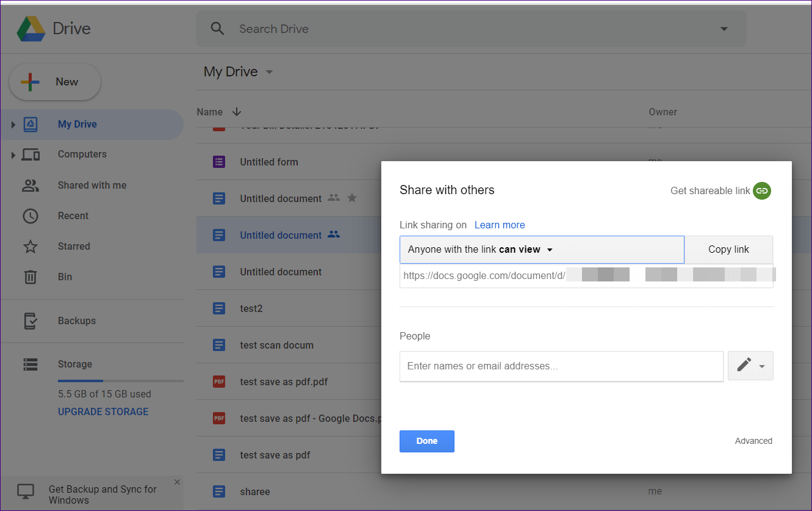Click the names or email addresses field
The image size is (812, 511).
(x=561, y=366)
